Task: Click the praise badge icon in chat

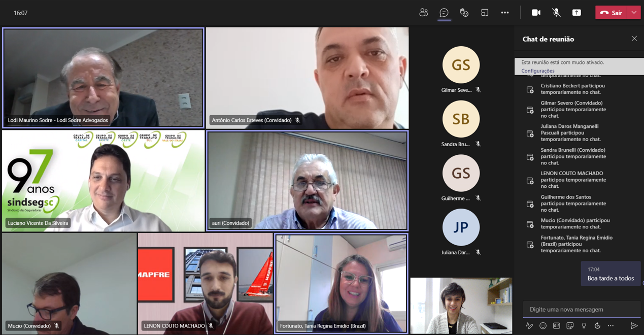Action: (x=584, y=326)
